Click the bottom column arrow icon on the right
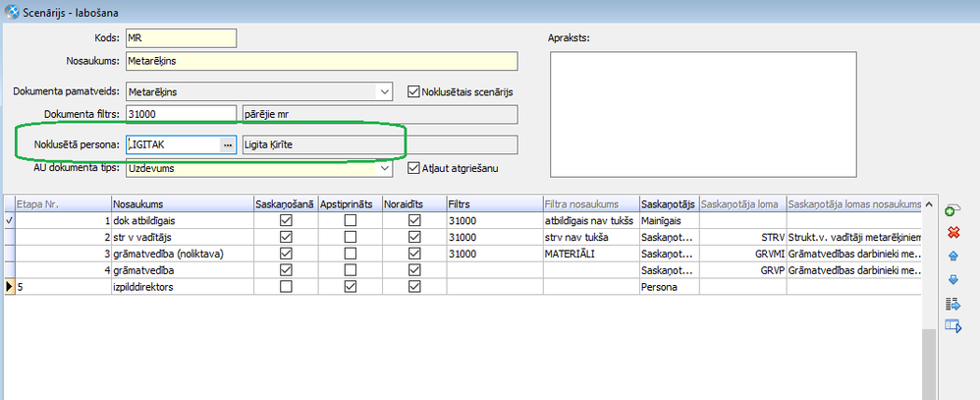Viewport: 980px width, 400px height. click(x=952, y=326)
